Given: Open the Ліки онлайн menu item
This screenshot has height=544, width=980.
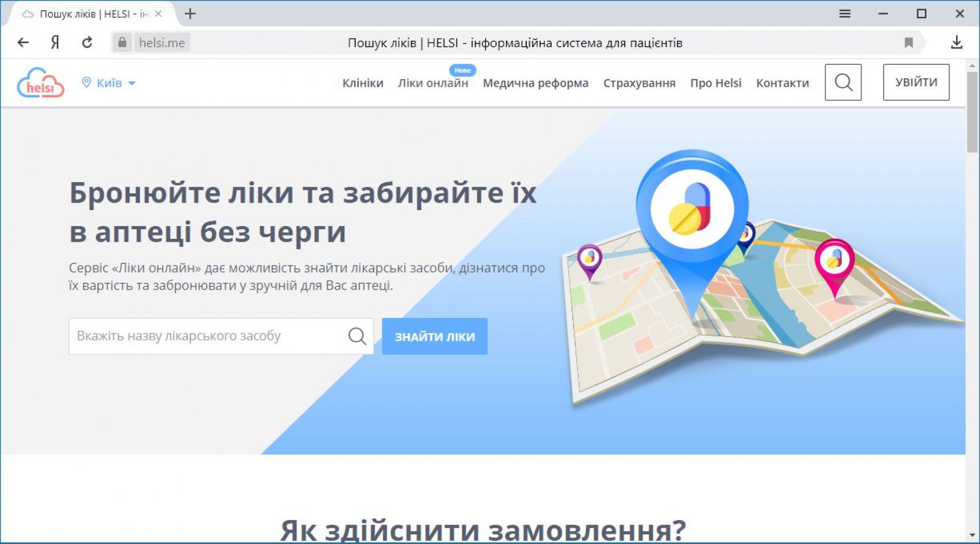Looking at the screenshot, I should coord(433,83).
